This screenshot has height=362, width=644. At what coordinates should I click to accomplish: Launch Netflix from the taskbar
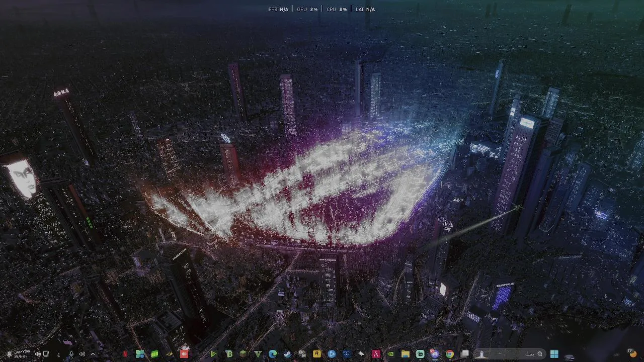125,354
